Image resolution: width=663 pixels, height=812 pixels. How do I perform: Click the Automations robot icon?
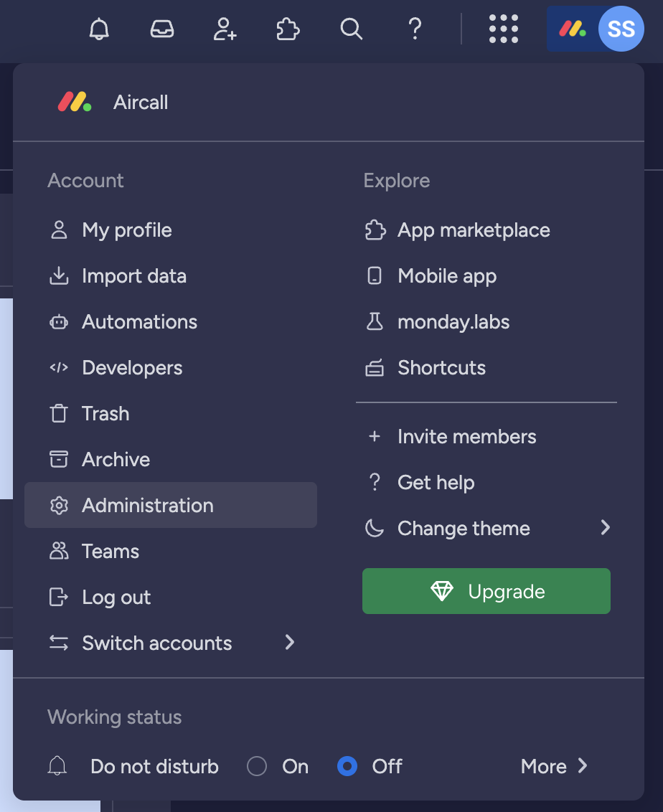pos(59,322)
